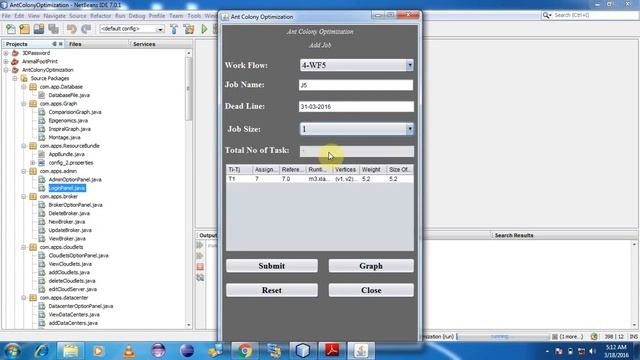The width and height of the screenshot is (640, 360).
Task: Switch to the Services tab
Action: click(144, 44)
